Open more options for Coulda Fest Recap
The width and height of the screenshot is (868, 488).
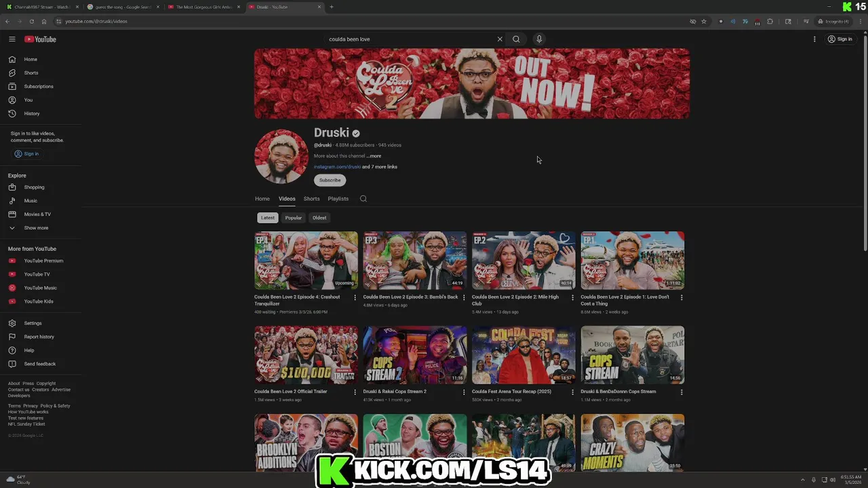coord(572,392)
